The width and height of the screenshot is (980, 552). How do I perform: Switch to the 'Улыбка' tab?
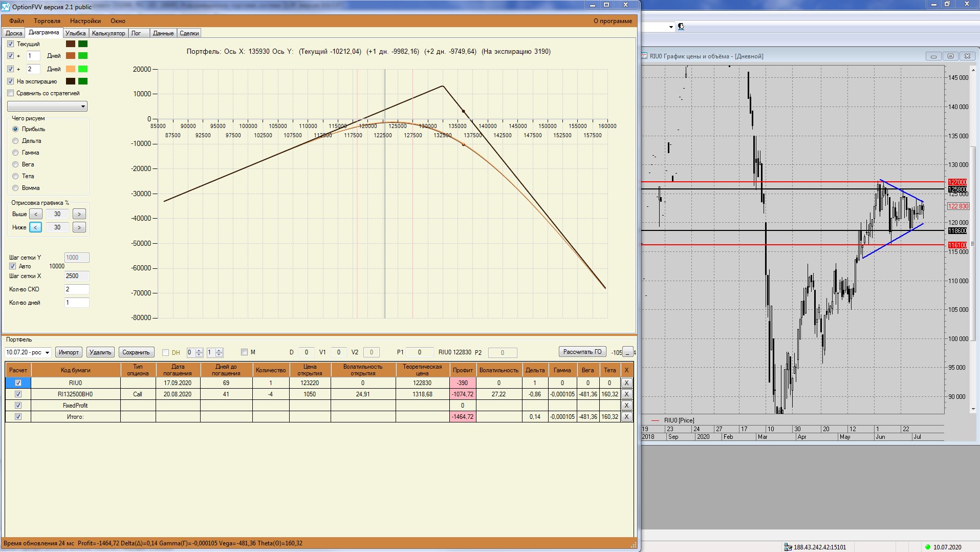(75, 33)
